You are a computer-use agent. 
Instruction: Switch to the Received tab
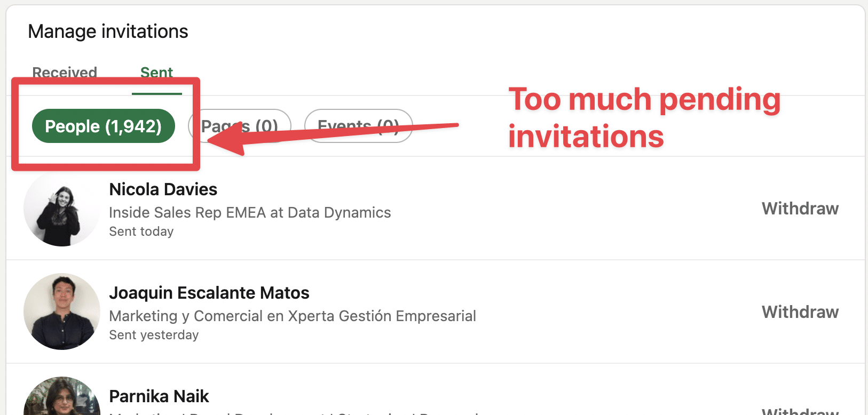pos(64,72)
